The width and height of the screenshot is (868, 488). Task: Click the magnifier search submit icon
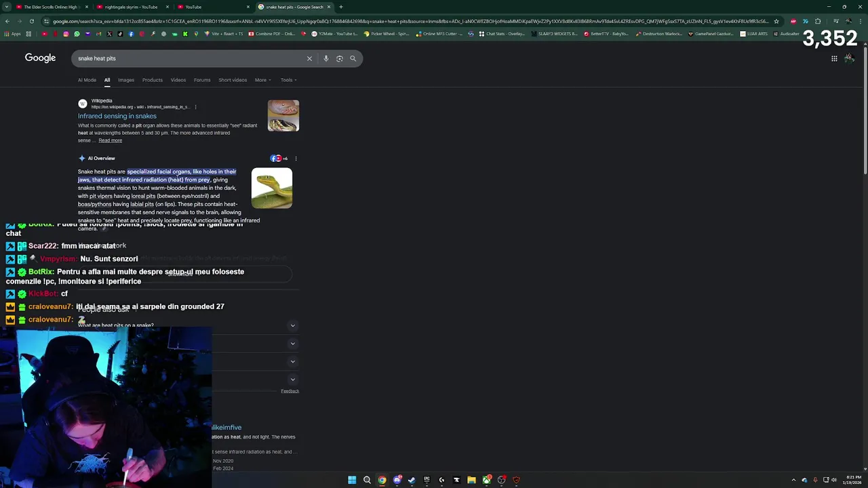coord(353,58)
